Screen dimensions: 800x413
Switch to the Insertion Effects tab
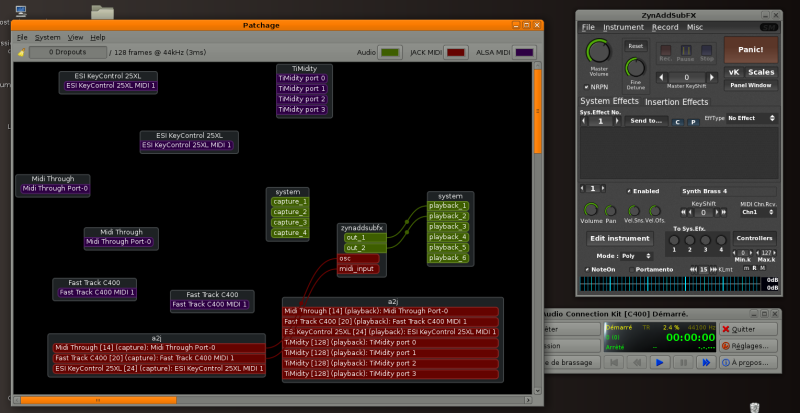coord(676,102)
